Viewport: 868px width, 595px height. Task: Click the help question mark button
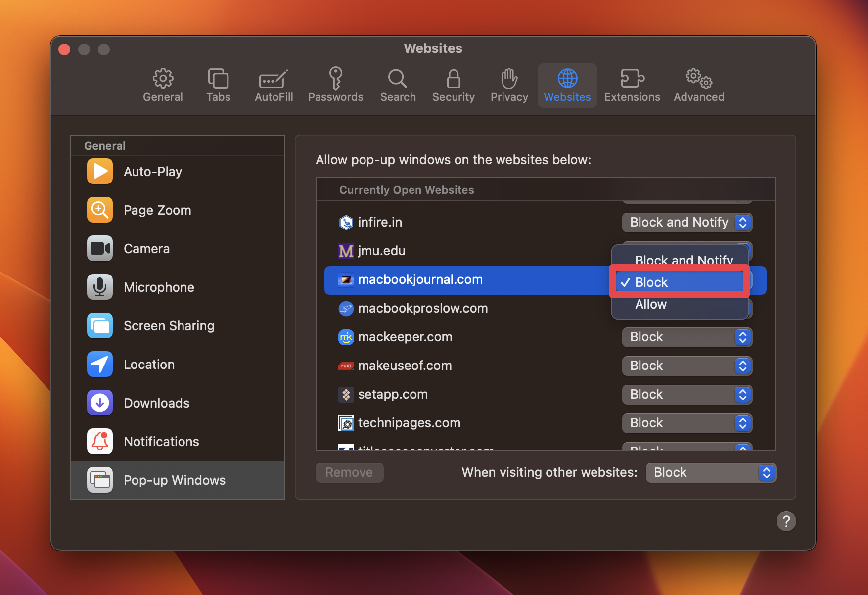[786, 521]
